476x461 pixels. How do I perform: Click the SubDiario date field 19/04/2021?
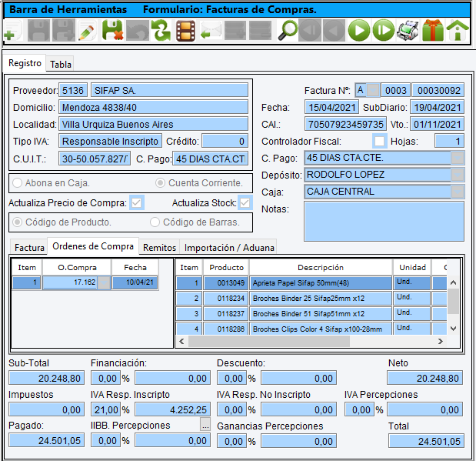point(437,107)
